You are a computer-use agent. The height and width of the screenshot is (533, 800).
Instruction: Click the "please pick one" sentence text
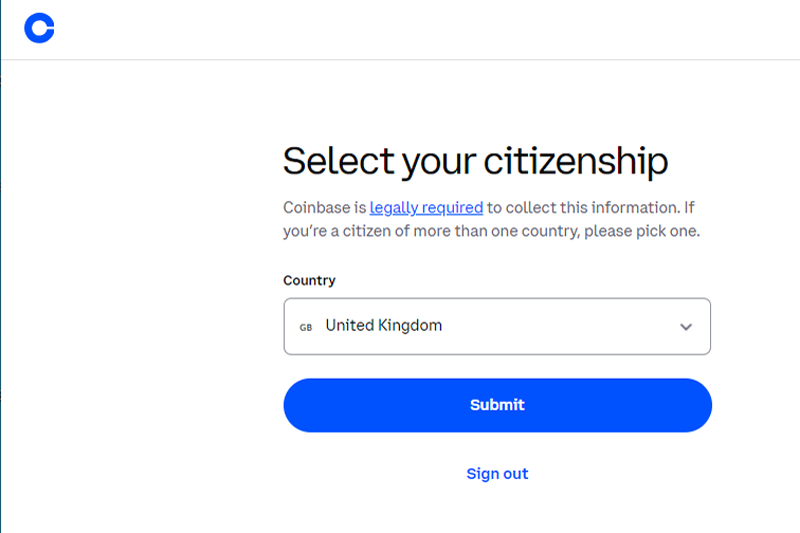[642, 231]
